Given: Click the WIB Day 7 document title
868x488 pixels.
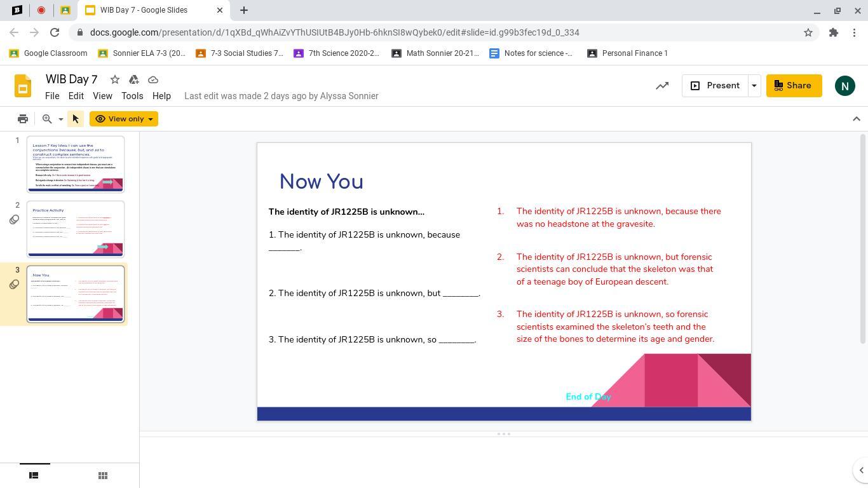Looking at the screenshot, I should 72,79.
